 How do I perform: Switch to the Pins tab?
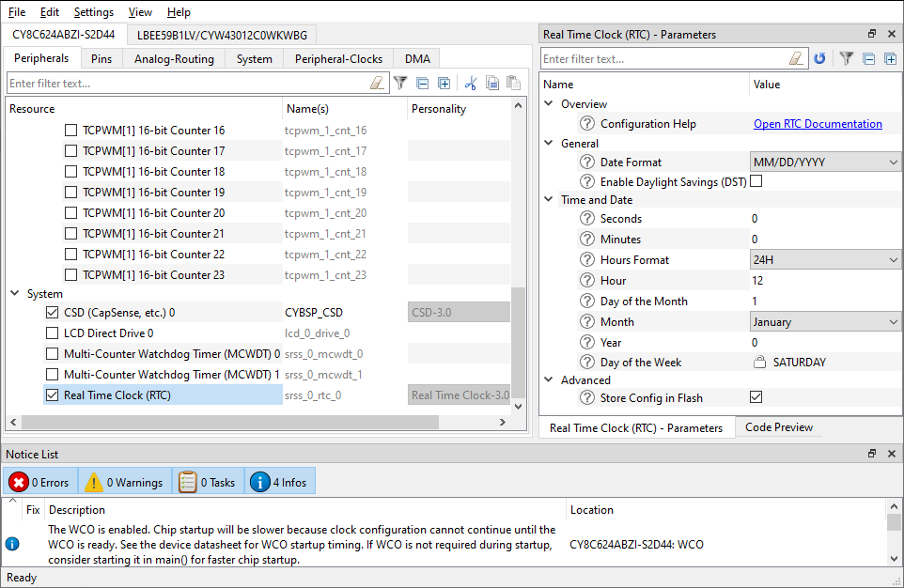click(x=101, y=59)
